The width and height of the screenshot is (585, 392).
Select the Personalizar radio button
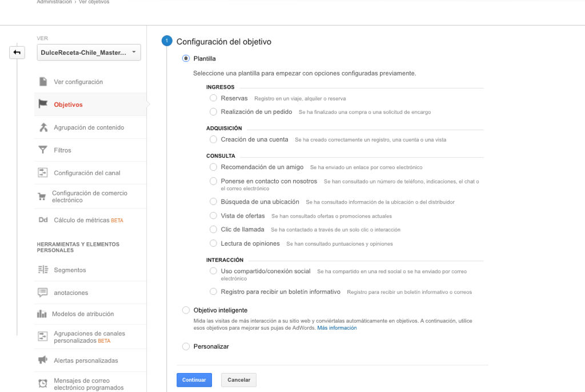coord(186,346)
